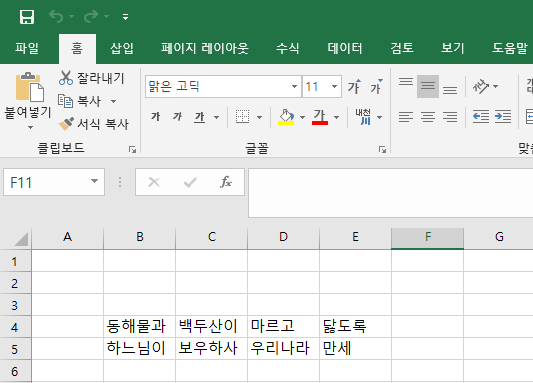Click the borders icon
Screen dimensions: 533x383
pyautogui.click(x=242, y=117)
